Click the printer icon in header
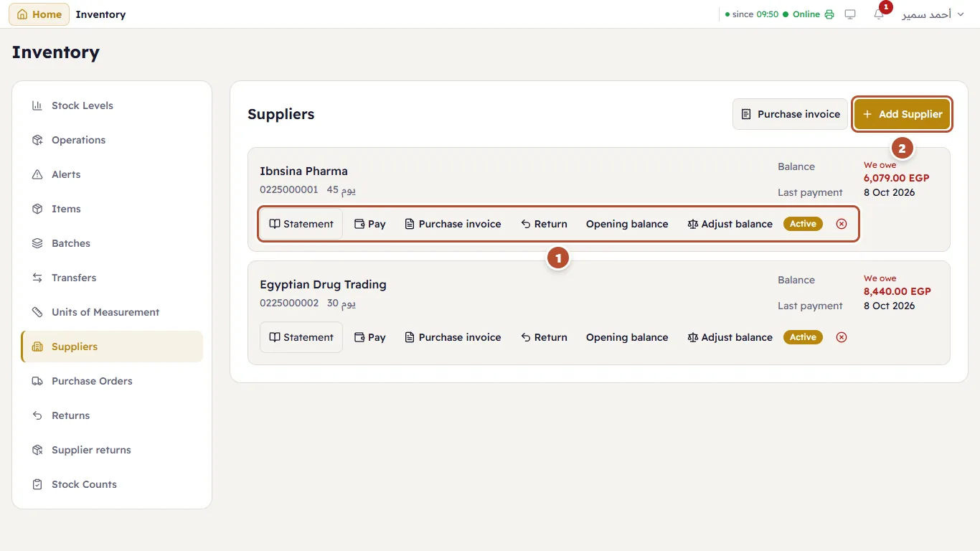 coord(829,14)
